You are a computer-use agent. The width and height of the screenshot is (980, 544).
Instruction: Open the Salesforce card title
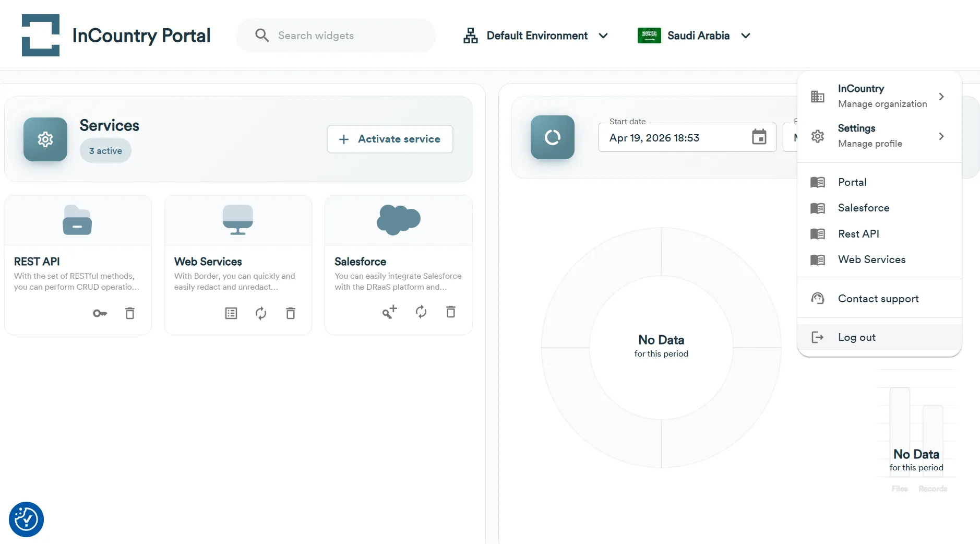361,262
